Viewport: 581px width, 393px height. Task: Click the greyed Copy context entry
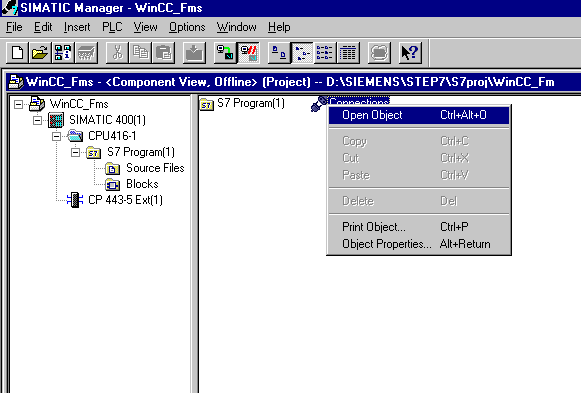(x=419, y=141)
